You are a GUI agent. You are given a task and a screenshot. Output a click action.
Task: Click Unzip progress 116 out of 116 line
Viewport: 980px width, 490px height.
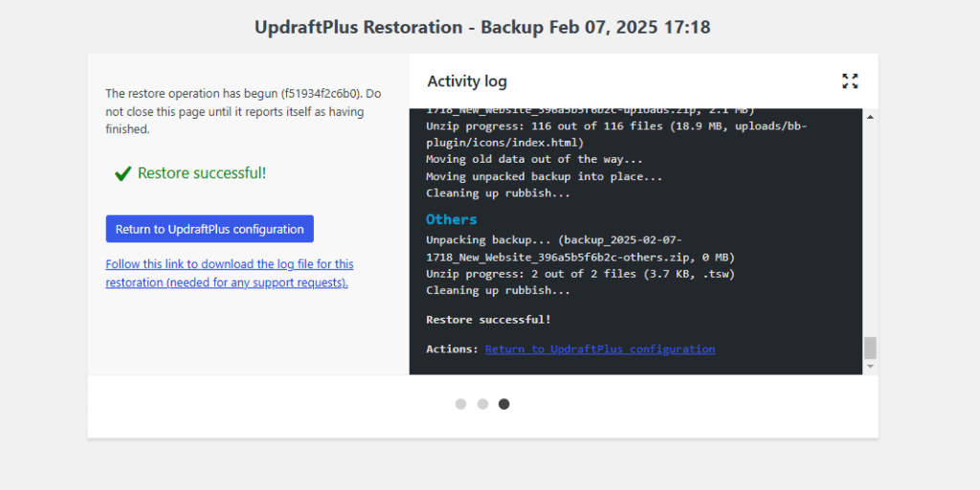pyautogui.click(x=617, y=134)
